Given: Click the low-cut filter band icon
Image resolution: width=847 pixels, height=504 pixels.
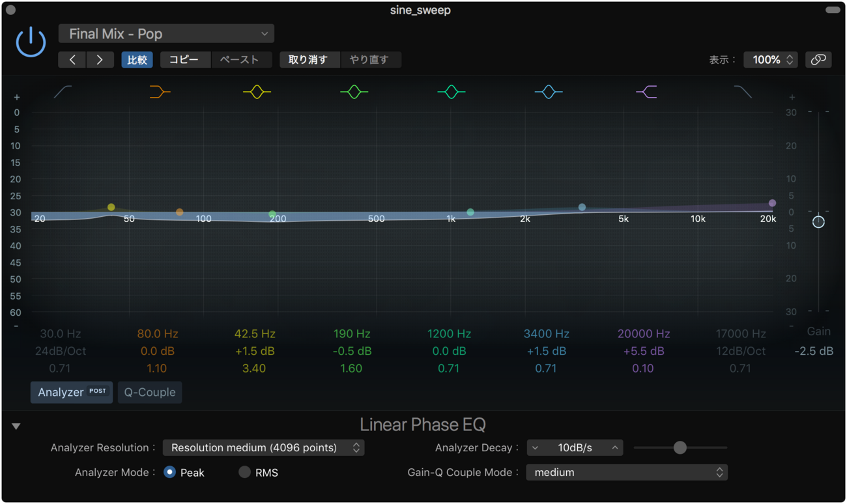Looking at the screenshot, I should click(63, 92).
